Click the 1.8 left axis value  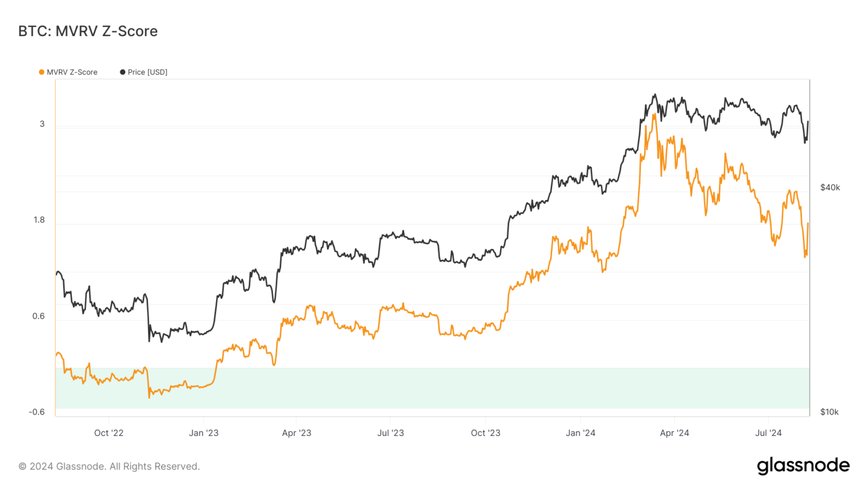[39, 220]
